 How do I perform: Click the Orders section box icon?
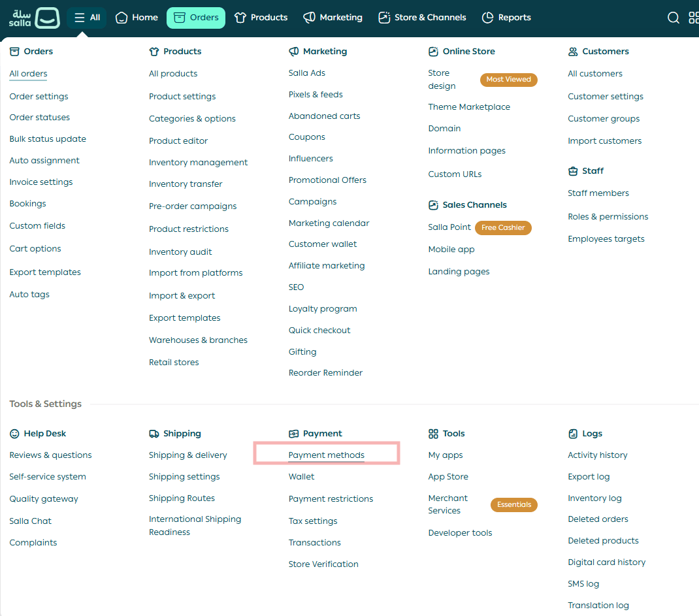pos(15,51)
